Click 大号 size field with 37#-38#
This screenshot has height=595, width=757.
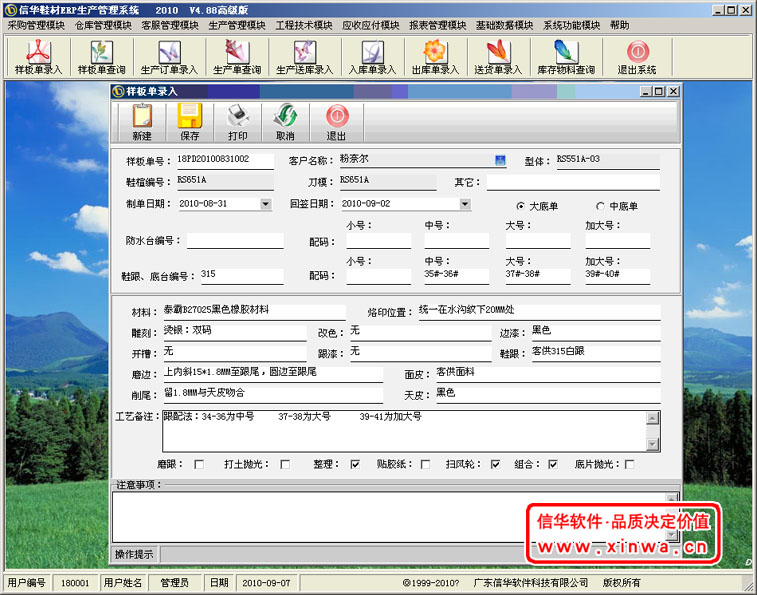click(x=538, y=276)
